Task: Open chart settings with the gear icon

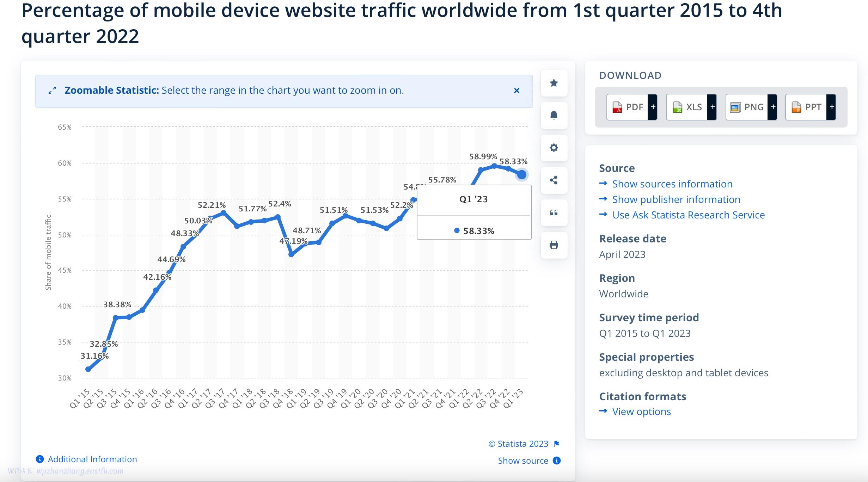Action: [x=554, y=148]
